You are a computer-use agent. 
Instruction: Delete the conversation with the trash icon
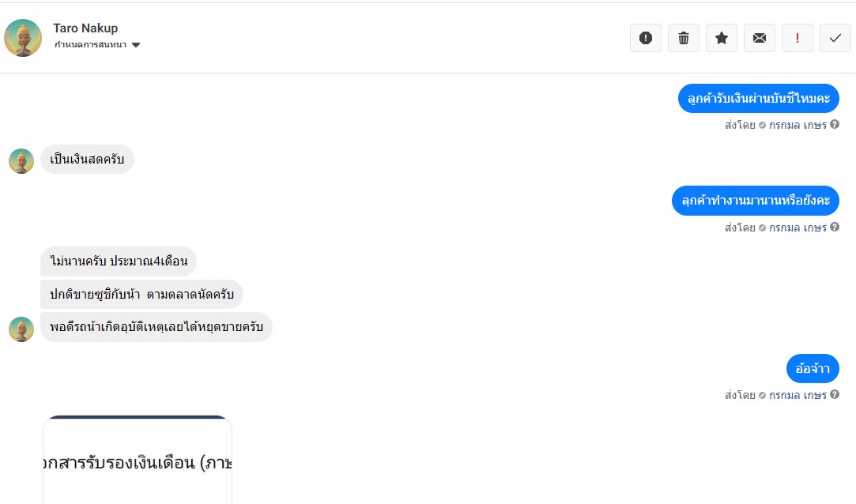pos(683,38)
